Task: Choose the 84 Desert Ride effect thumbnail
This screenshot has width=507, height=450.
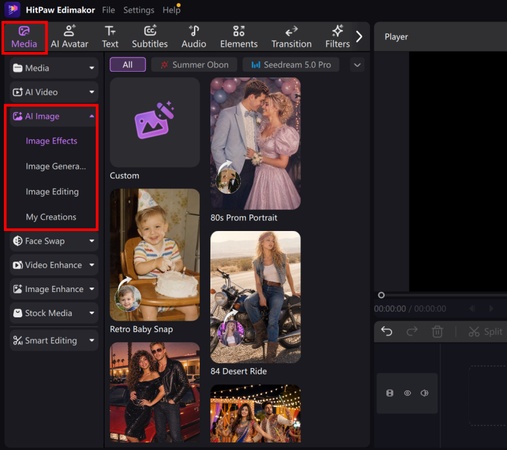Action: pos(255,297)
